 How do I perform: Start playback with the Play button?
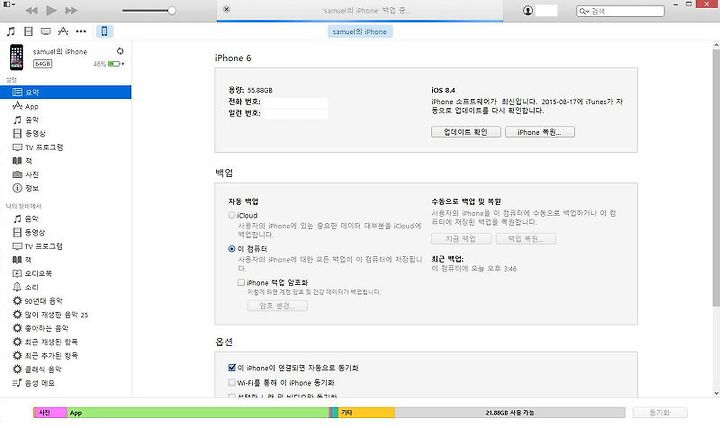[x=51, y=10]
